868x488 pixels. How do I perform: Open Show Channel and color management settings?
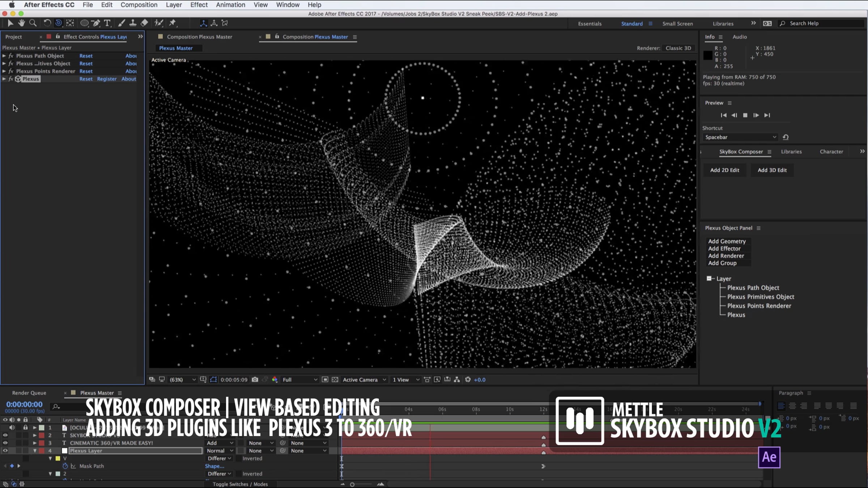coord(275,380)
